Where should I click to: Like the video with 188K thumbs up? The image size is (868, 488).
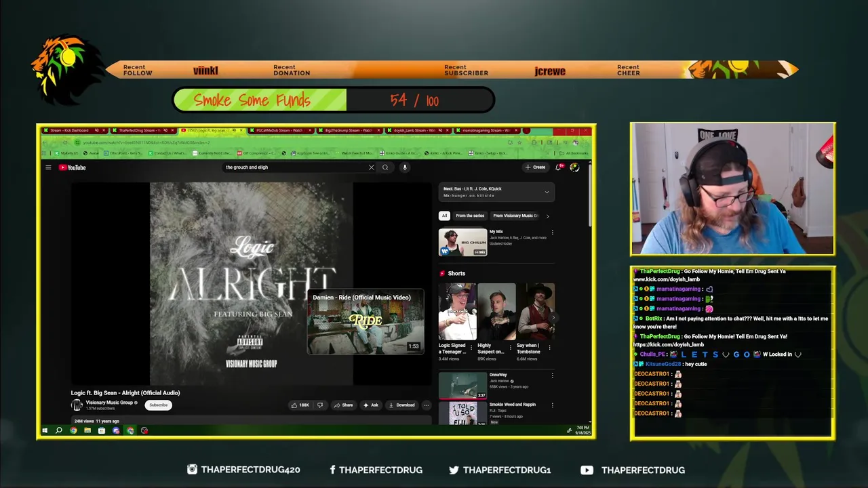pyautogui.click(x=300, y=405)
